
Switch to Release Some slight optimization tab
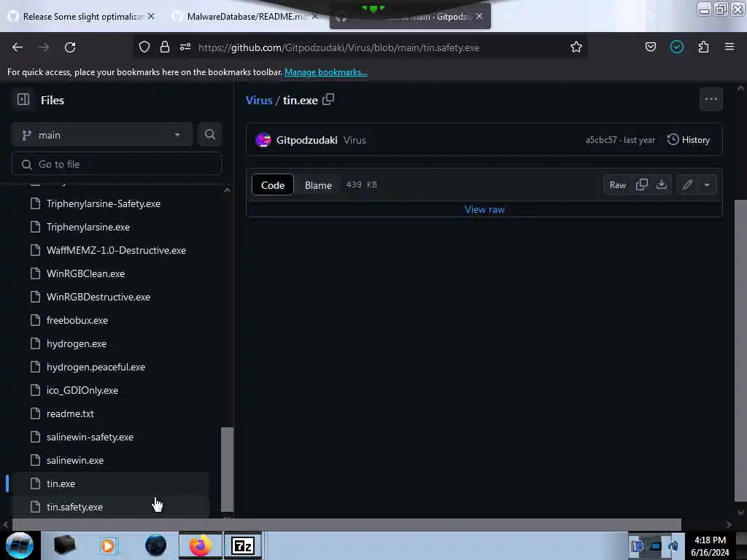[x=81, y=17]
